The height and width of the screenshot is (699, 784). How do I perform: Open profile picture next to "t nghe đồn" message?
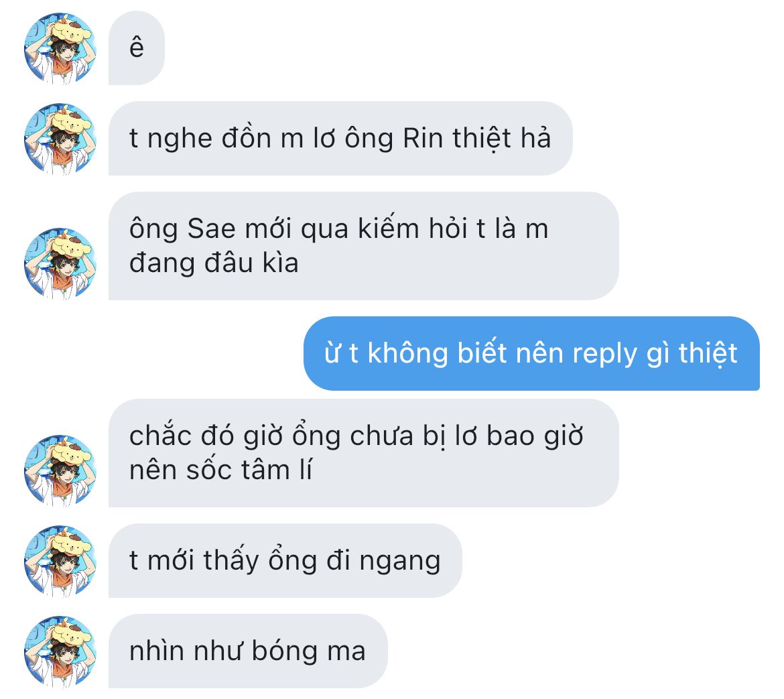60,139
